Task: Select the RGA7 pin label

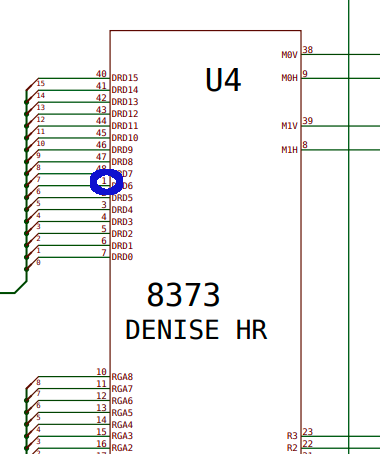Action: (x=122, y=389)
